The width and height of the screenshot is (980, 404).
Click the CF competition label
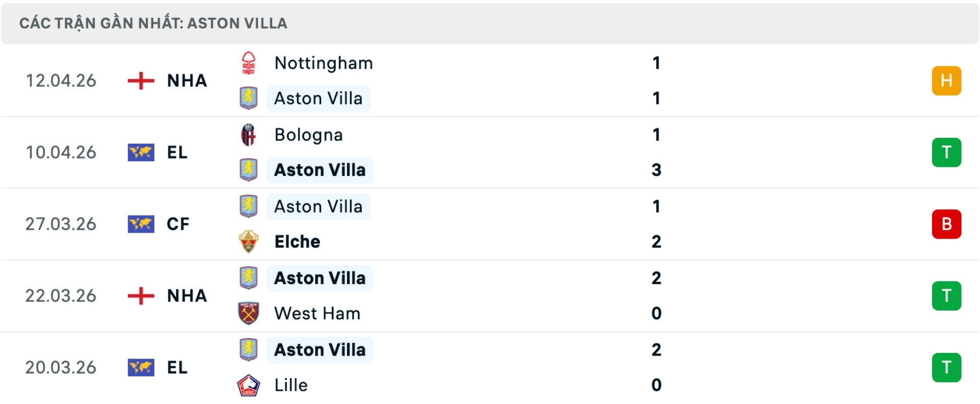pos(178,224)
